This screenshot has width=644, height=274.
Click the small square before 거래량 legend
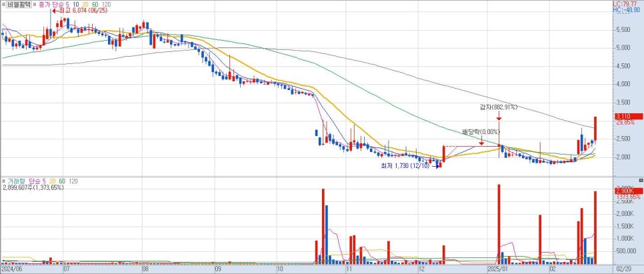pos(3,181)
